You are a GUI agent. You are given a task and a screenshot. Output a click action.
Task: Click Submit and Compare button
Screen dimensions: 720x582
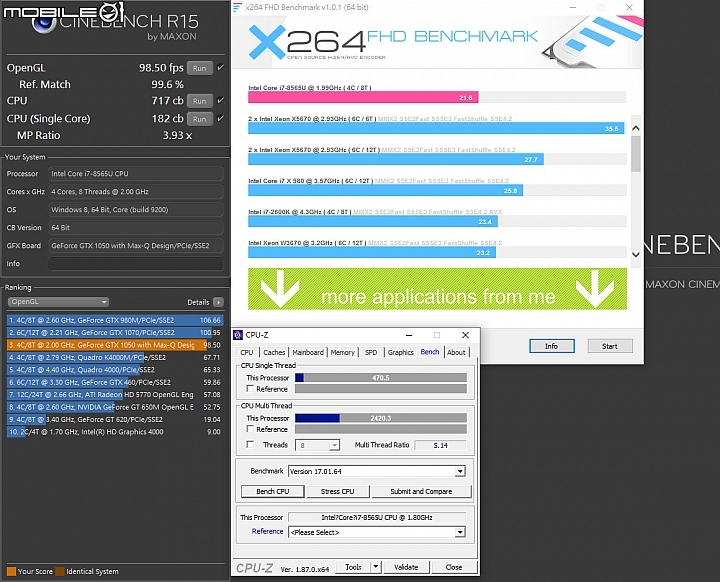click(x=421, y=492)
